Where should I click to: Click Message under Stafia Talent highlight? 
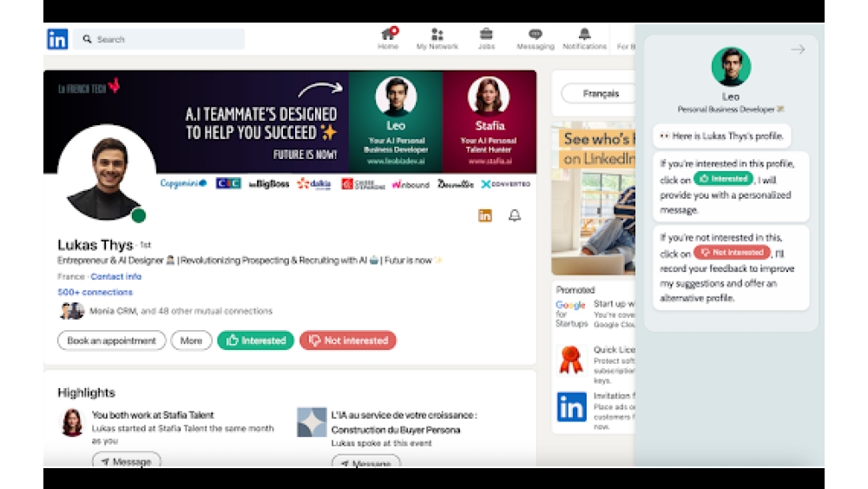(127, 460)
